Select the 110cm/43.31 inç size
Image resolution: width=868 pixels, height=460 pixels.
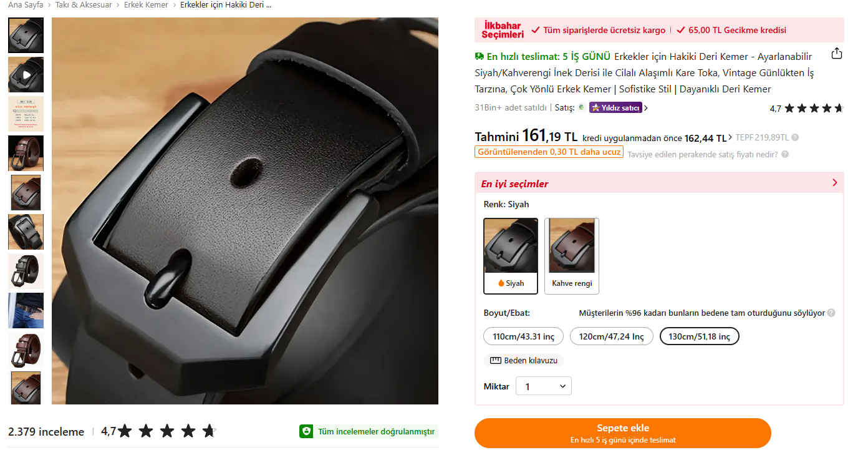(524, 336)
